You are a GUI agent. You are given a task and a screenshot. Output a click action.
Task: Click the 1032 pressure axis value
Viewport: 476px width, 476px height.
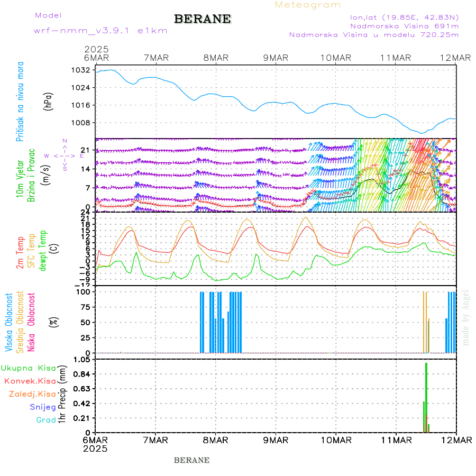80,70
